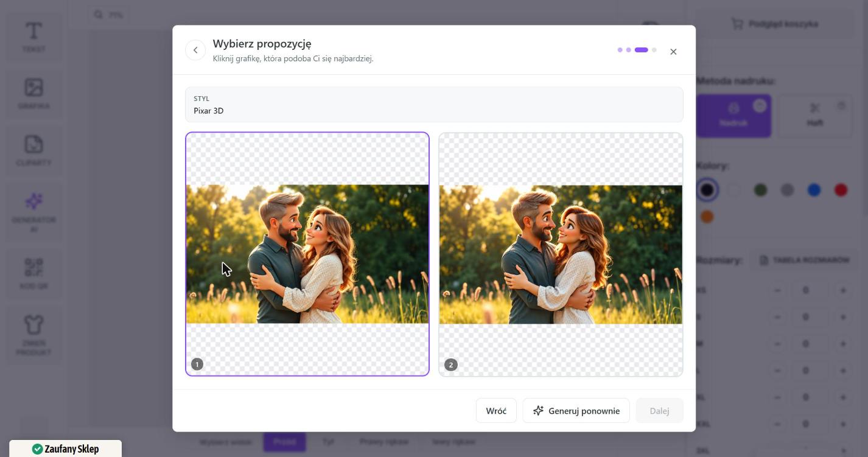Close the proposal dialog with the X

pyautogui.click(x=673, y=52)
